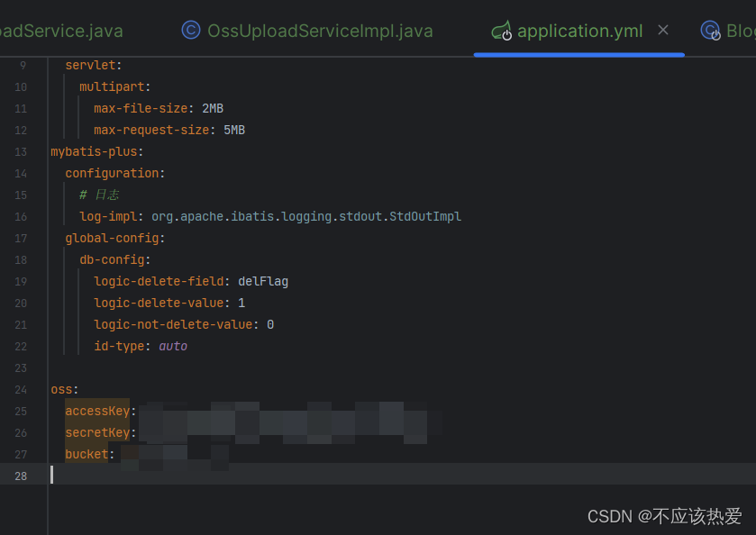Screen dimensions: 756x535
Task: Click line number 24 in the gutter
Action: pyautogui.click(x=21, y=389)
